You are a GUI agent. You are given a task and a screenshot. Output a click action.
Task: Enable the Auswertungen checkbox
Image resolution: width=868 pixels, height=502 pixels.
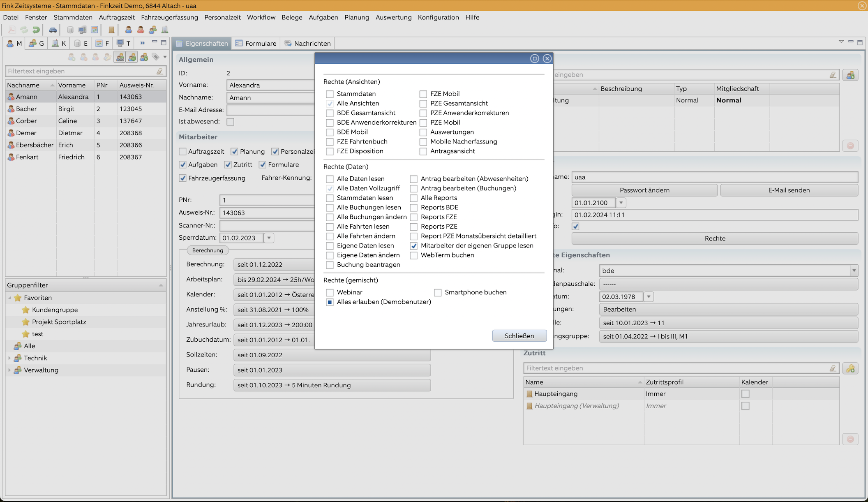tap(423, 132)
